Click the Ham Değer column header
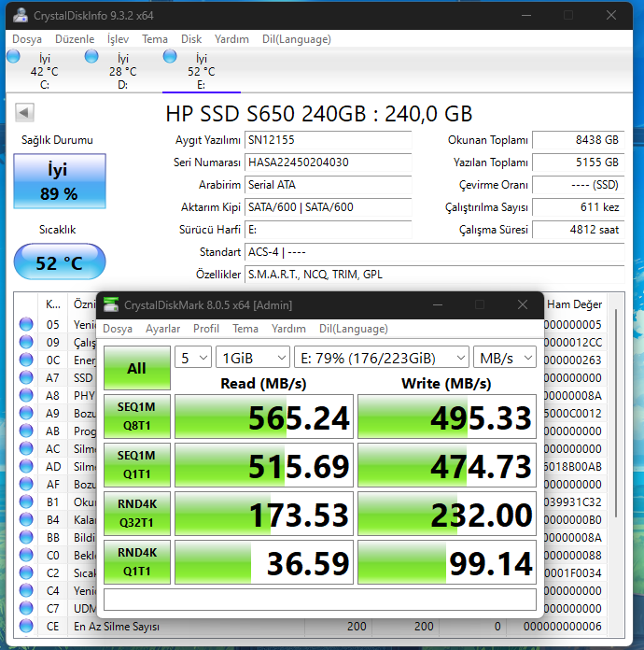This screenshot has width=644, height=650. [x=574, y=304]
